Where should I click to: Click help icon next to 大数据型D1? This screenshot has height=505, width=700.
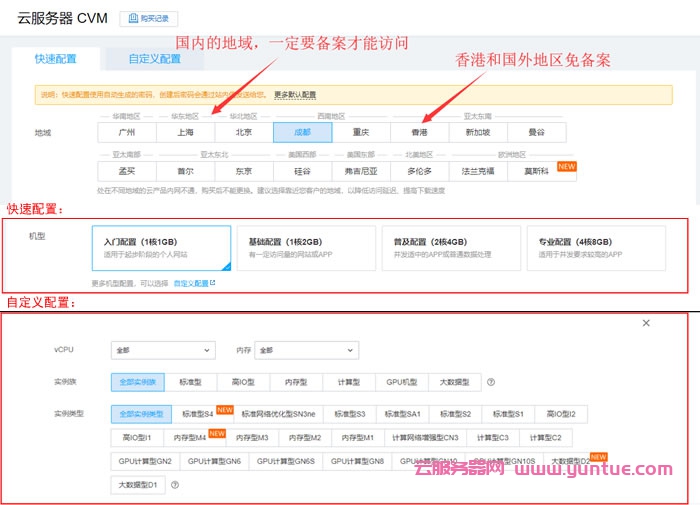point(175,485)
